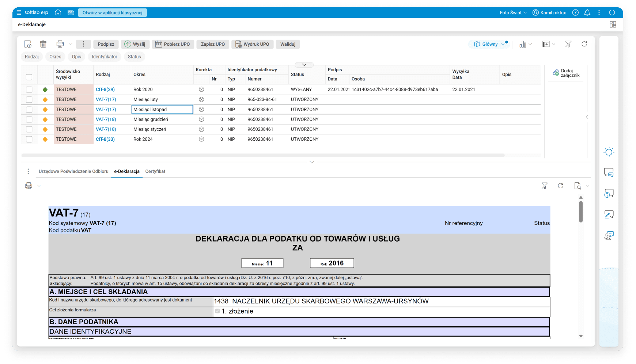Click the filter icon in main toolbar
This screenshot has height=364, width=636.
[x=568, y=44]
